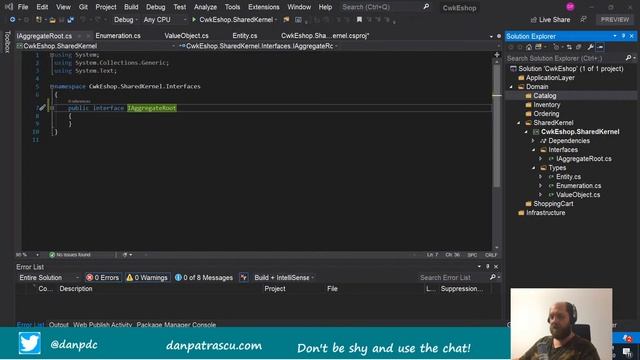This screenshot has height=360, width=640.
Task: Collapse the Domain folder in Solution Explorer
Action: (511, 87)
